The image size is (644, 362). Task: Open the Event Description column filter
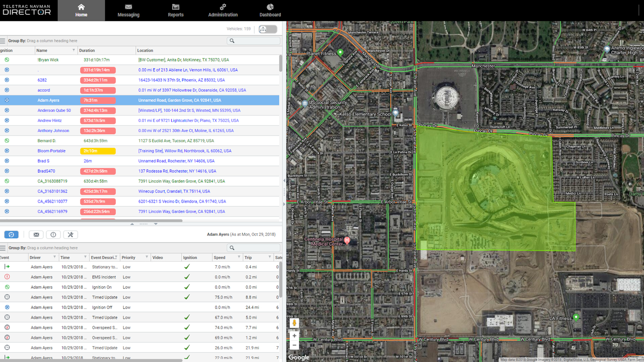pos(116,257)
